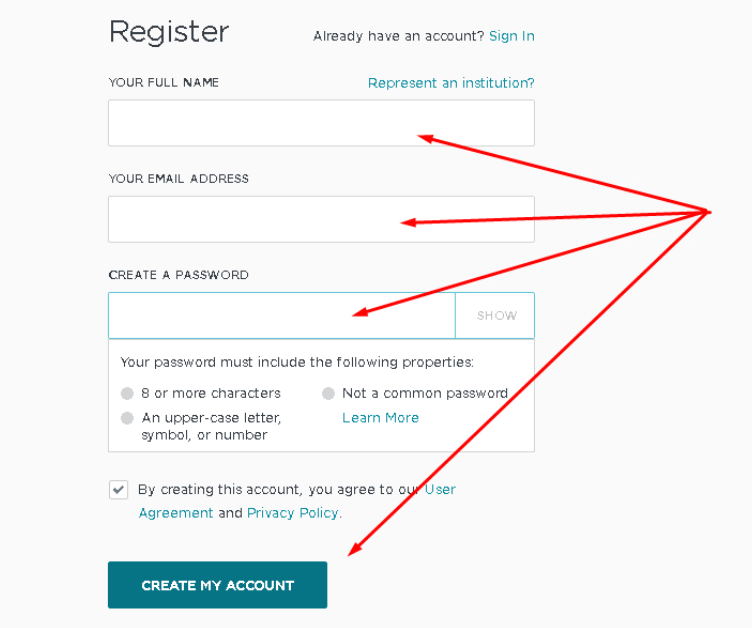Click the password properties description text
Viewport: 752px width, 628px height.
297,362
